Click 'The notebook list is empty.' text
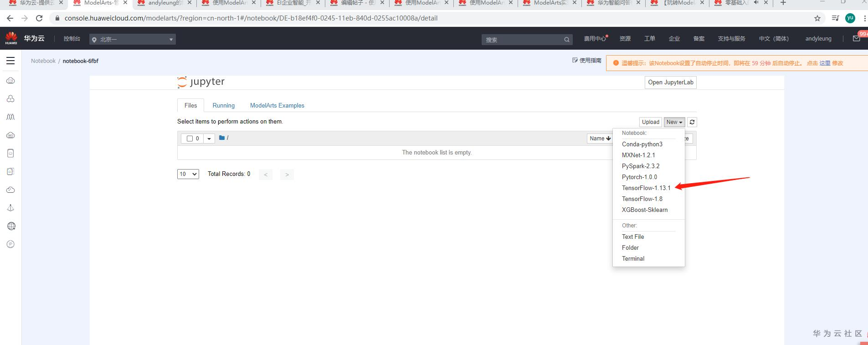Image resolution: width=868 pixels, height=345 pixels. coord(437,153)
